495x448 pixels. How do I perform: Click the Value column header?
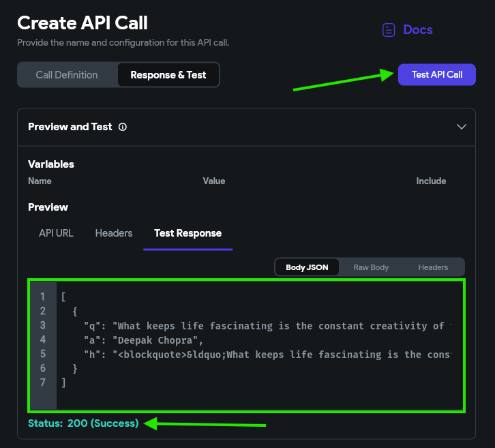point(214,181)
